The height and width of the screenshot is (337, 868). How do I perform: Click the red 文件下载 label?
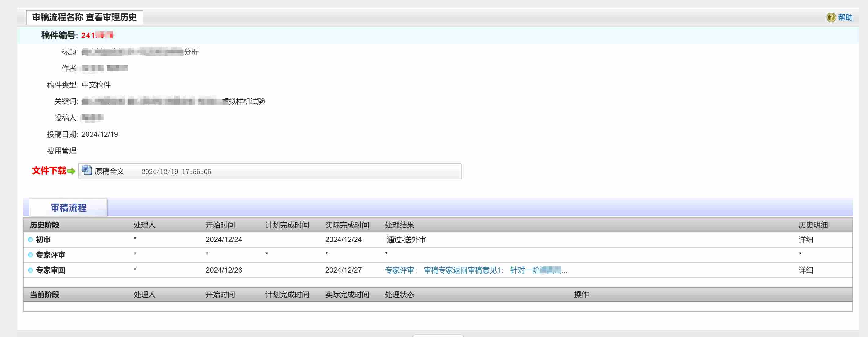(49, 171)
